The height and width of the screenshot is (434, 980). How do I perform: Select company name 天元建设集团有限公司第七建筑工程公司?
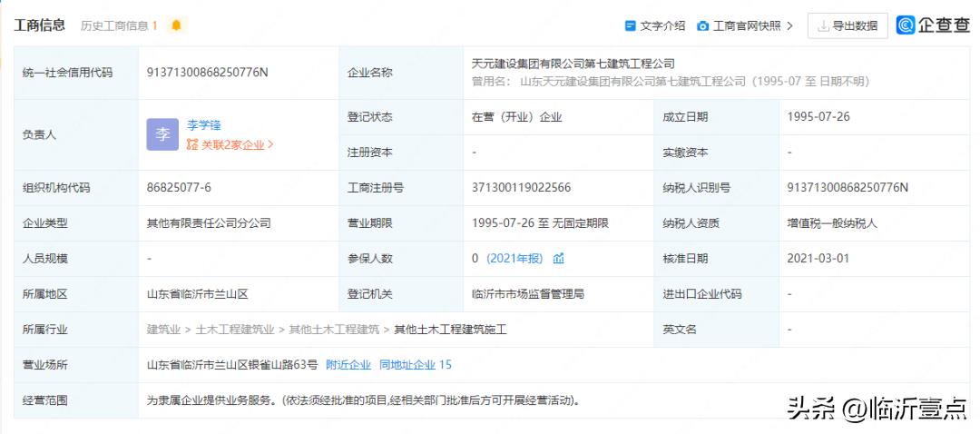[x=573, y=64]
